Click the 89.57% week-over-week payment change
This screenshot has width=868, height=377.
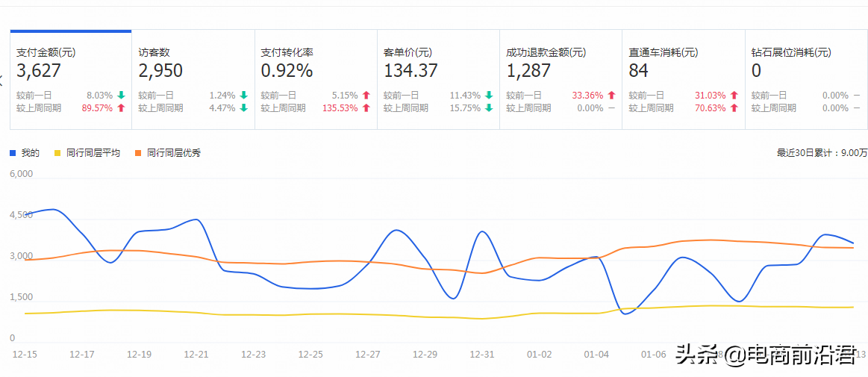[x=96, y=108]
